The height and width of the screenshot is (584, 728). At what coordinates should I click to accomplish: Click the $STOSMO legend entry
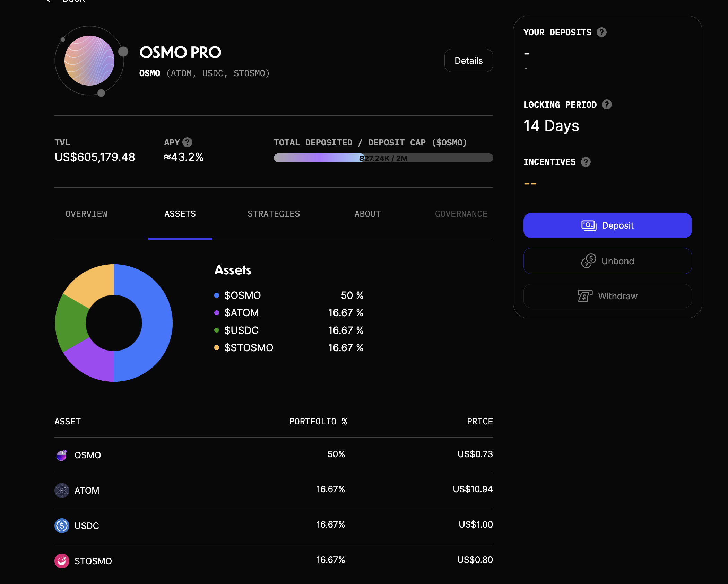click(x=249, y=348)
